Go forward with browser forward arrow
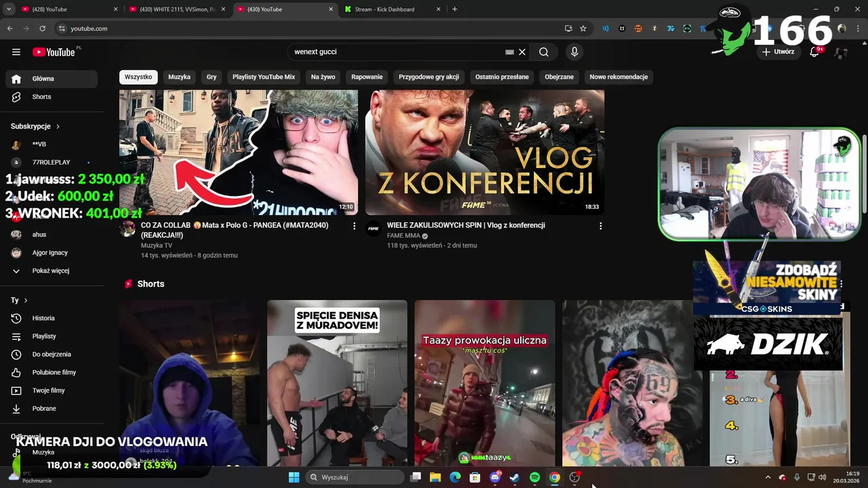 (x=26, y=28)
